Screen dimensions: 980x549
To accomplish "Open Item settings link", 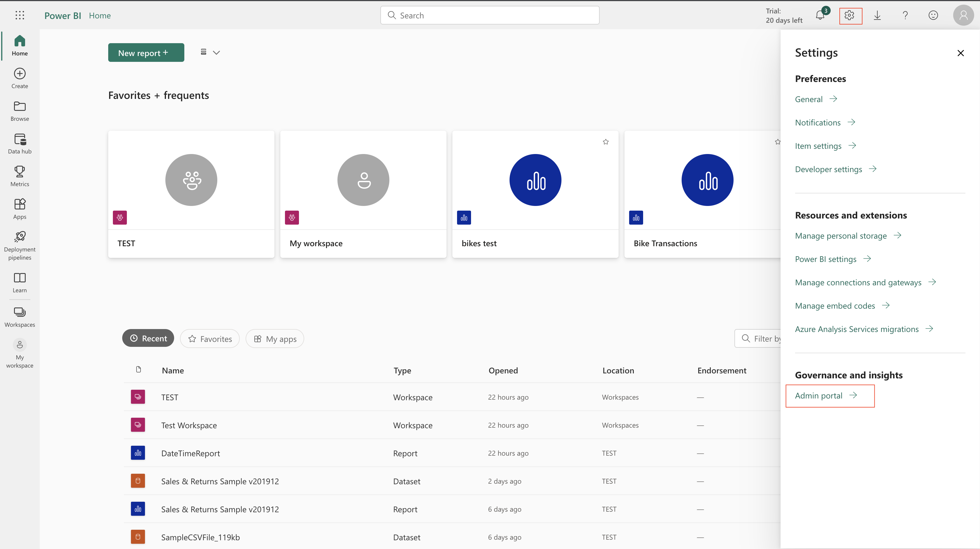I will [825, 146].
